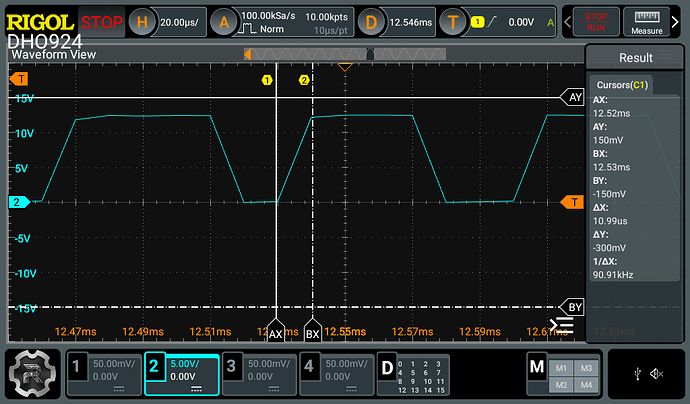Viewport: 690px width, 404px height.
Task: Select math channel M4
Action: pyautogui.click(x=586, y=385)
